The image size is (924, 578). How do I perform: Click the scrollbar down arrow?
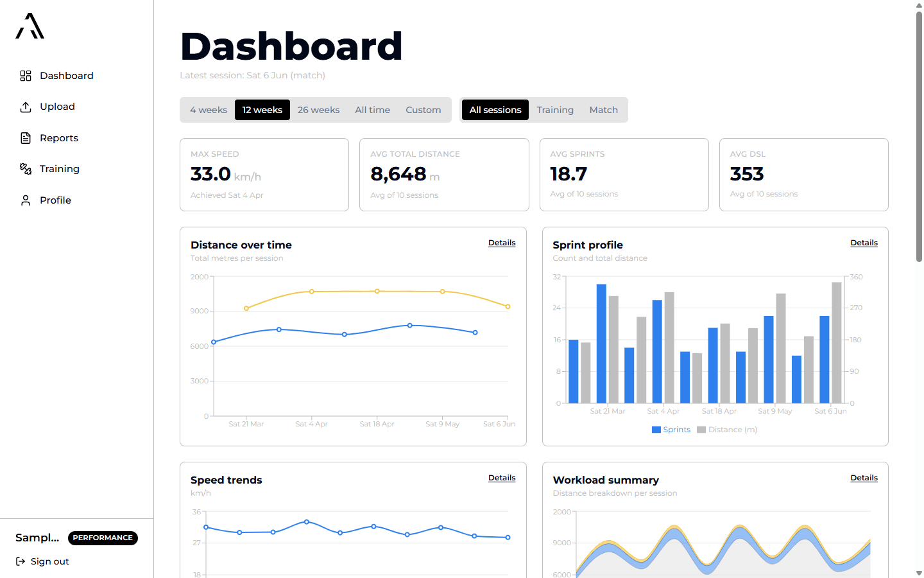point(919,573)
